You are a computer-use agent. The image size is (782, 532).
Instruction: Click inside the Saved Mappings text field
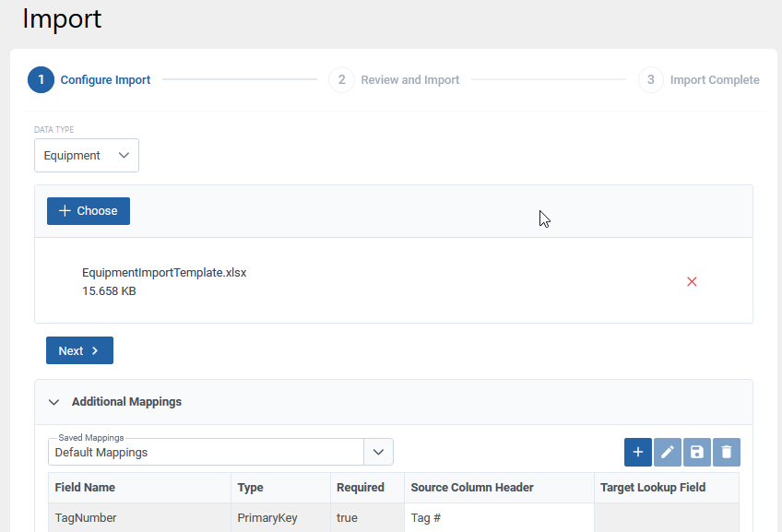pyautogui.click(x=203, y=452)
